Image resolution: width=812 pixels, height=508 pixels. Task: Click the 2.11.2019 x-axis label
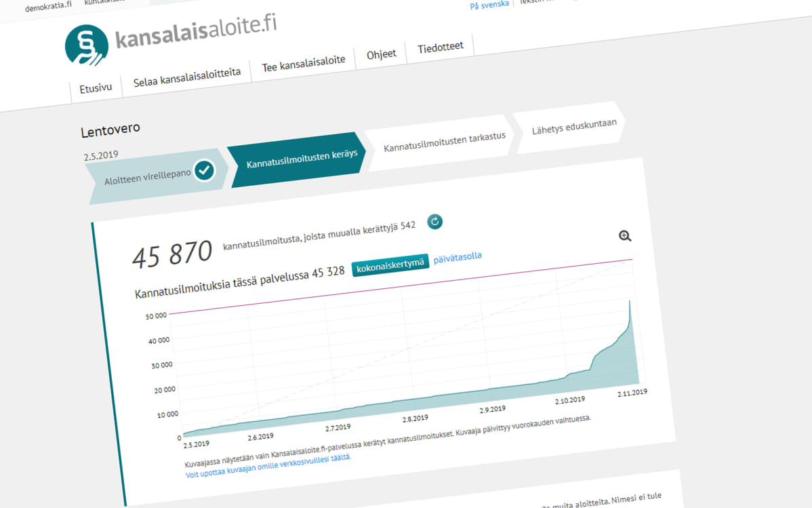(x=632, y=393)
